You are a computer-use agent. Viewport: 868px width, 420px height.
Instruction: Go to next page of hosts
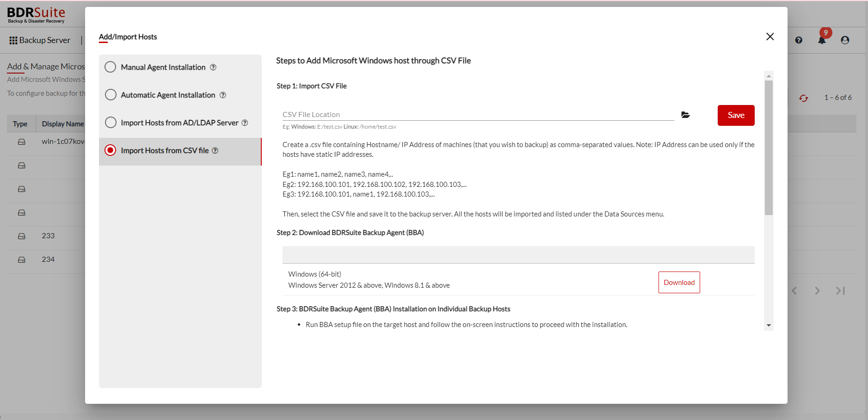[817, 290]
